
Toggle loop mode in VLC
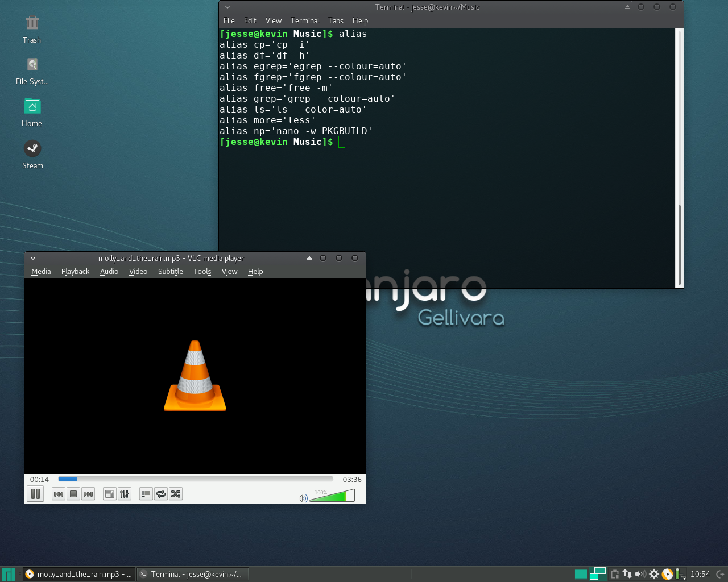(x=161, y=494)
